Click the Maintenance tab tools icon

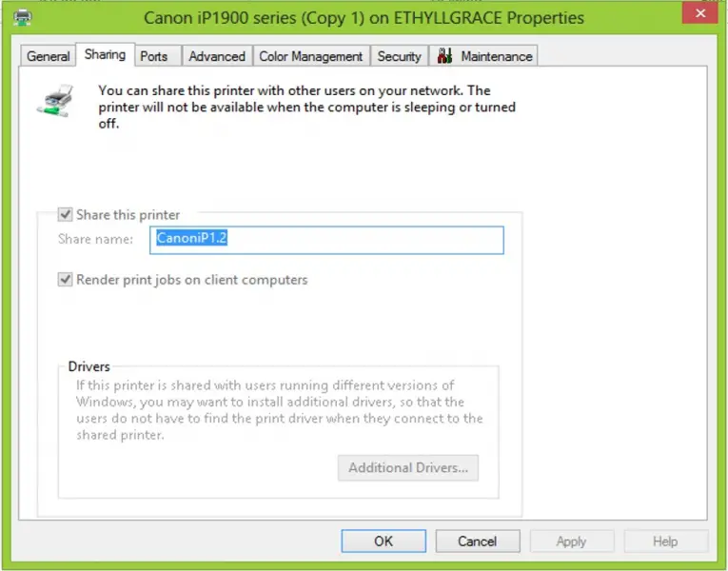coord(444,56)
